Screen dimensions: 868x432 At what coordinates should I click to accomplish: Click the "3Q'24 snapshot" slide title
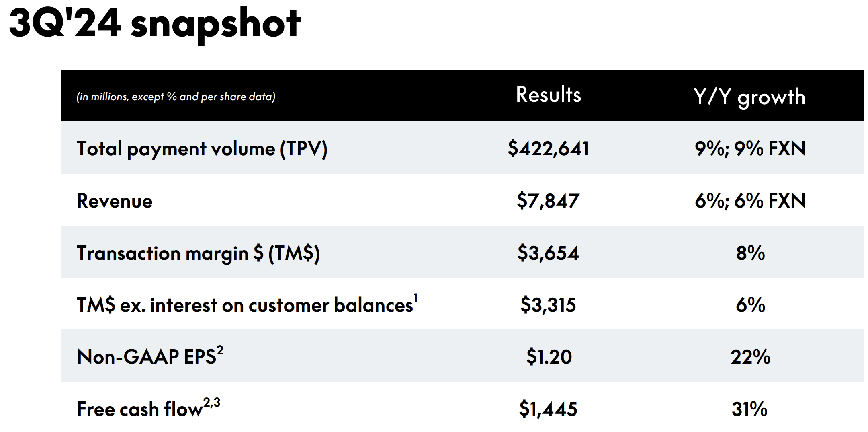(x=155, y=24)
